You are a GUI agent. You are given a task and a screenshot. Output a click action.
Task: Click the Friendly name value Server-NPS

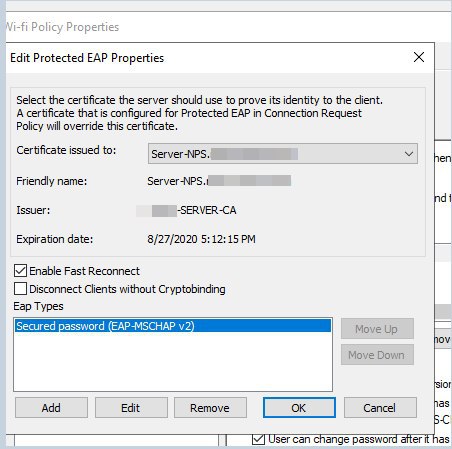(x=219, y=181)
